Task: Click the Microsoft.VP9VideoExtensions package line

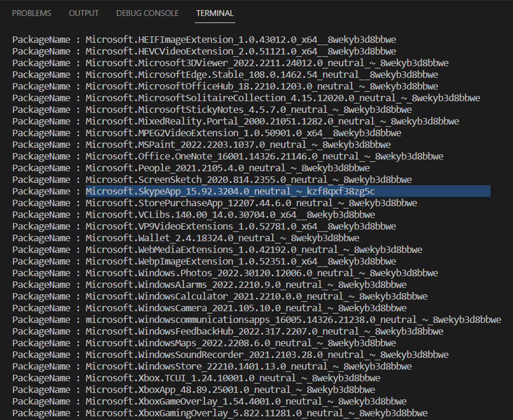Action: pos(204,227)
